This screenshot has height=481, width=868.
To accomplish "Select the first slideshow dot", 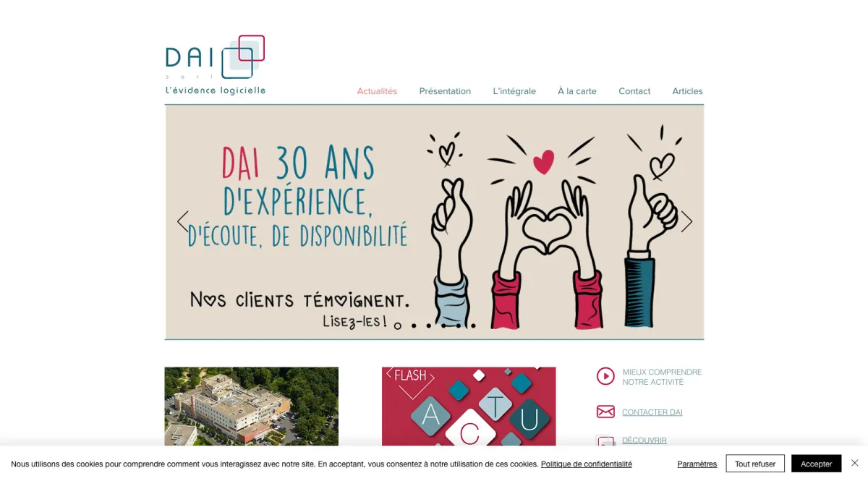I will pos(398,326).
